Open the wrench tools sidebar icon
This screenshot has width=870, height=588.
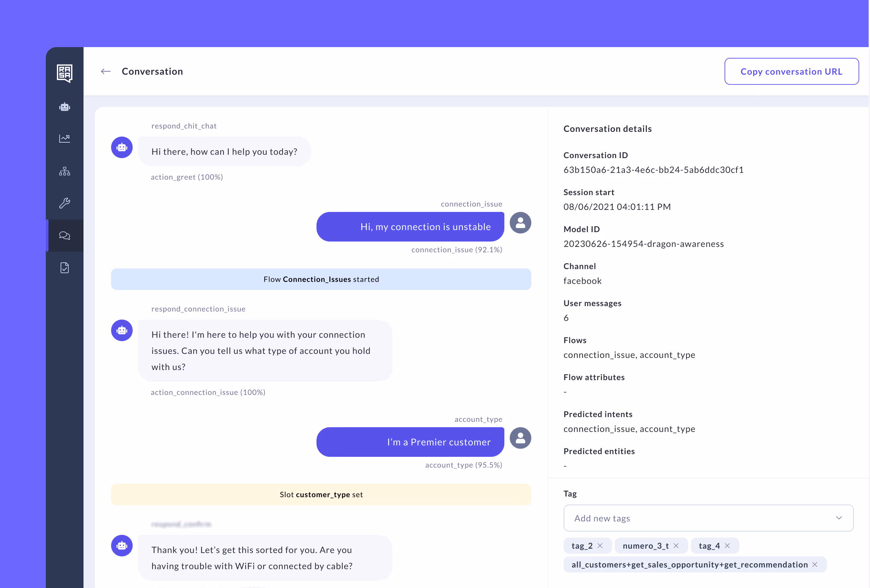coord(64,203)
